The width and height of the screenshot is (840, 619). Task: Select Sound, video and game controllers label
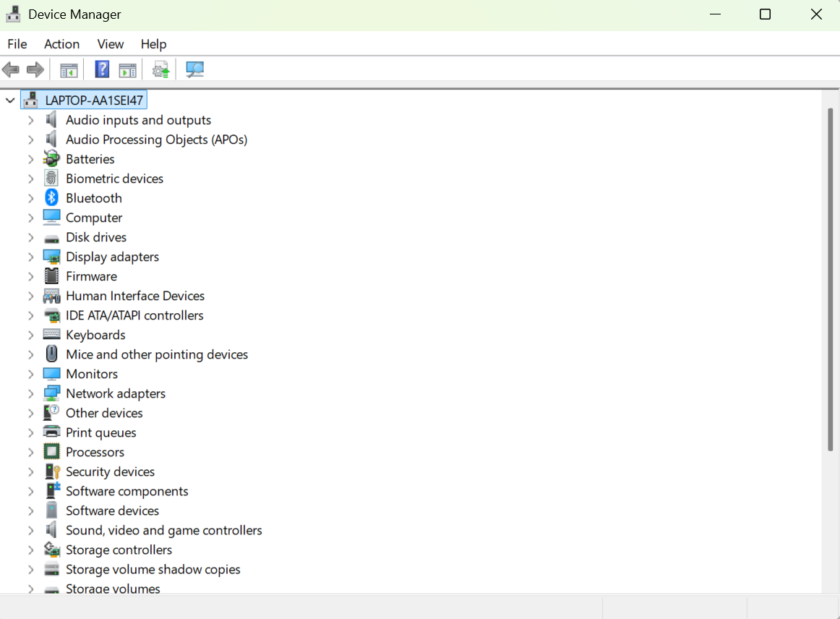click(x=164, y=530)
